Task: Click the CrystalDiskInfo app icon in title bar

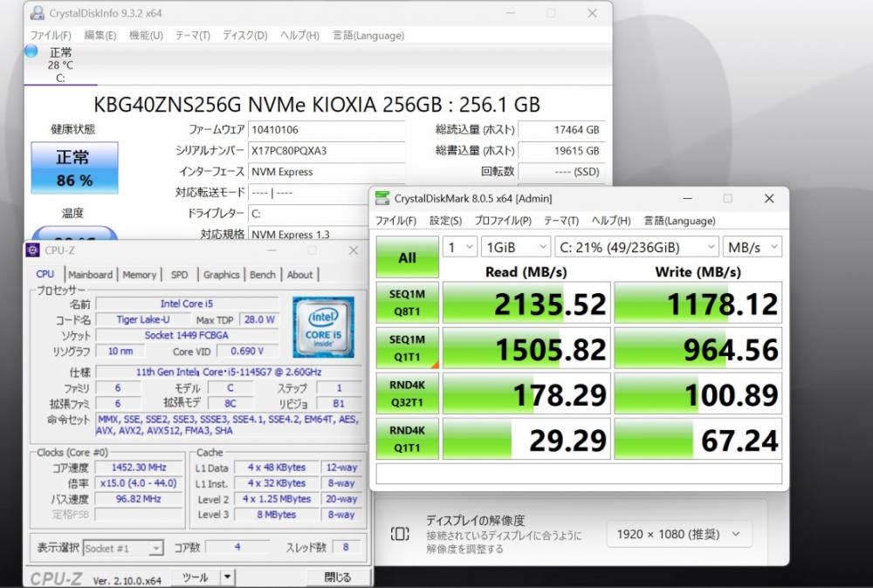Action: 38,12
